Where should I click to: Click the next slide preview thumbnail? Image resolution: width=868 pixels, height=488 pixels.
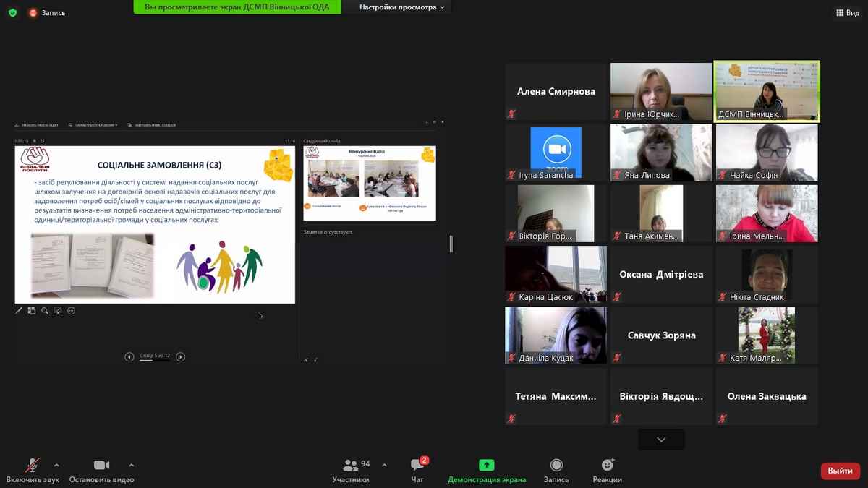pyautogui.click(x=370, y=183)
